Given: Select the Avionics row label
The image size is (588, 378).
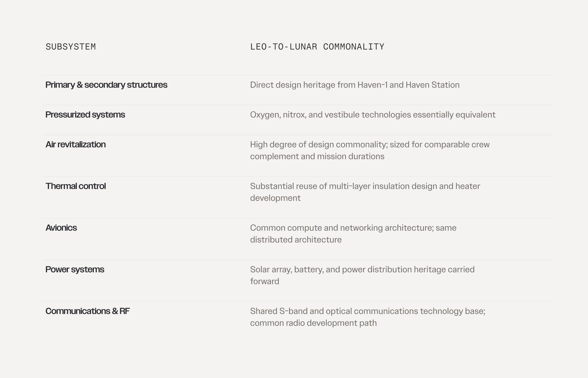Looking at the screenshot, I should tap(61, 228).
